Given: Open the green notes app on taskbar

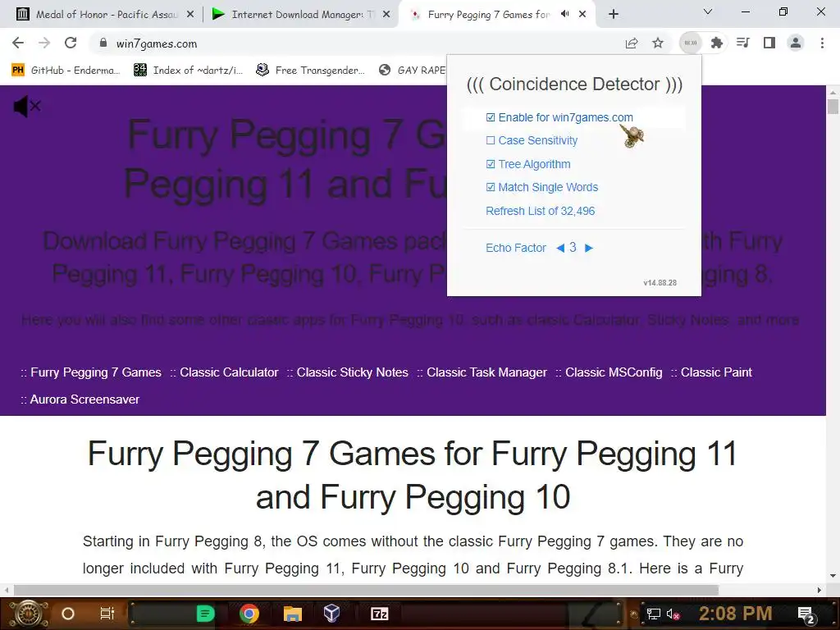Looking at the screenshot, I should click(x=205, y=614).
